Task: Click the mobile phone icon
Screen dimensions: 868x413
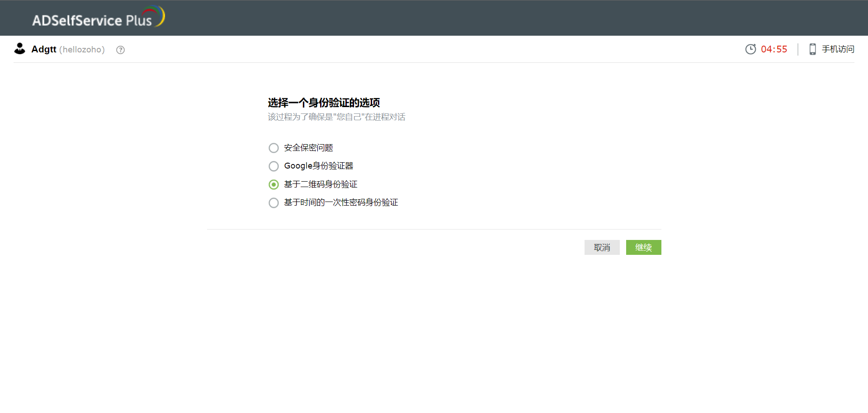Action: (x=812, y=49)
